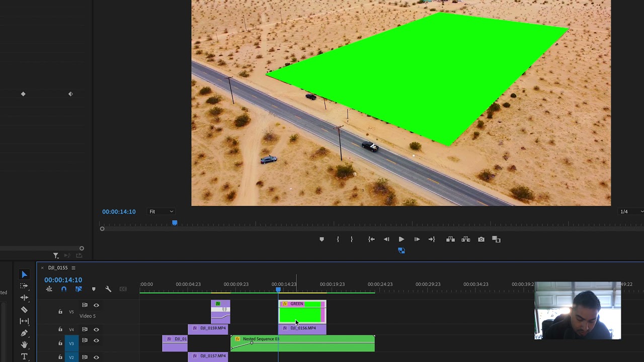The image size is (644, 362).
Task: Click opacity keyframe on Nested Sequence 03
Action: [x=252, y=343]
